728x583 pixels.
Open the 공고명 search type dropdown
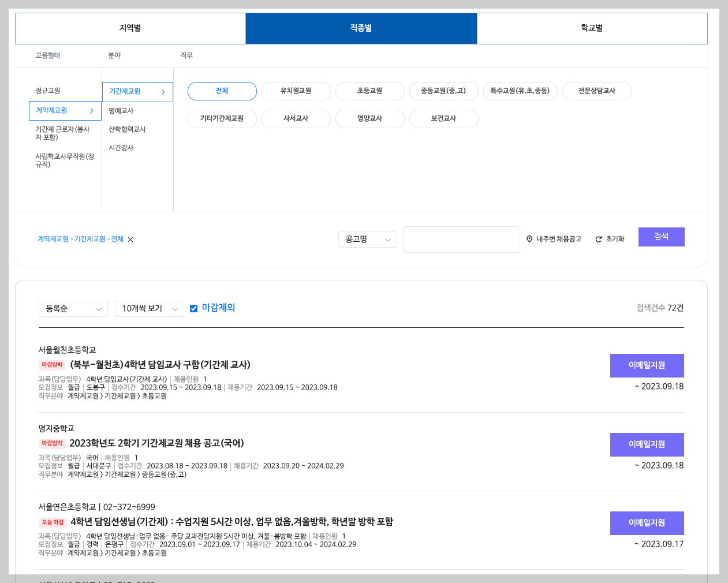(x=367, y=239)
